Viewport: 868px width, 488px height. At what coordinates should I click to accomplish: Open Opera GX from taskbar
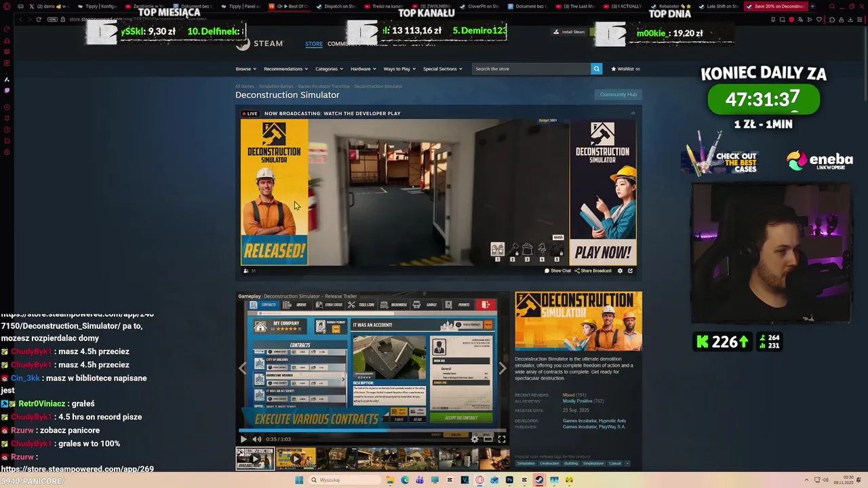(479, 480)
